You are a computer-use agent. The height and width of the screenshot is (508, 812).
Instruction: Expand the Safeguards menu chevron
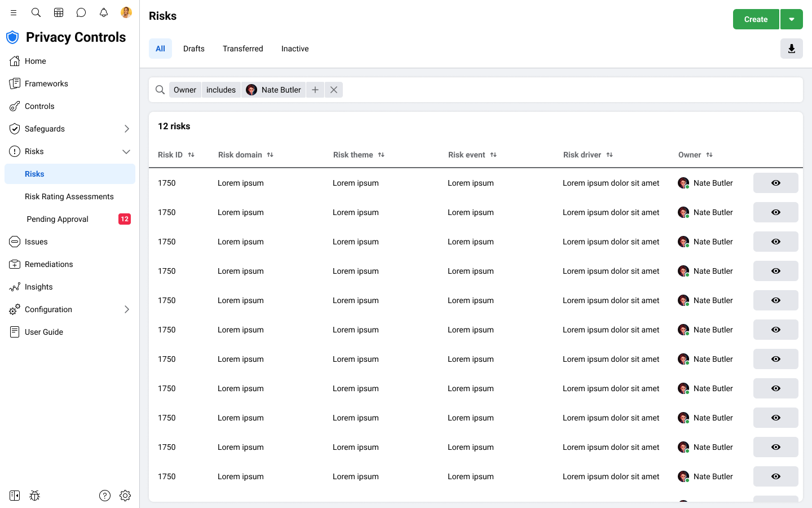(x=127, y=129)
